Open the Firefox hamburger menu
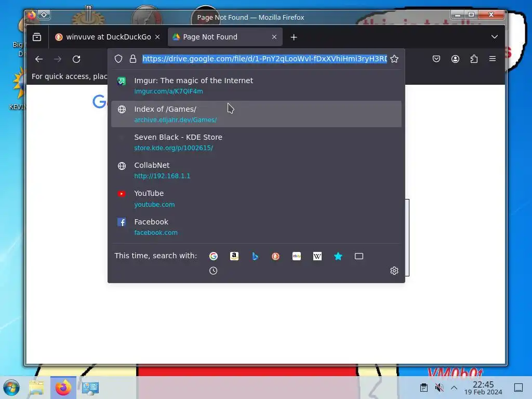Image resolution: width=532 pixels, height=399 pixels. click(x=493, y=59)
